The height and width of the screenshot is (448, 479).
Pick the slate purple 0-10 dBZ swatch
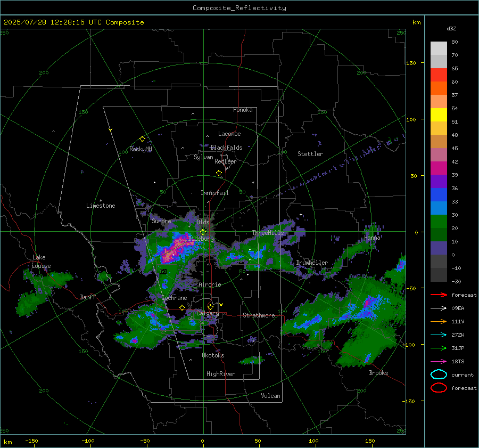pos(439,248)
